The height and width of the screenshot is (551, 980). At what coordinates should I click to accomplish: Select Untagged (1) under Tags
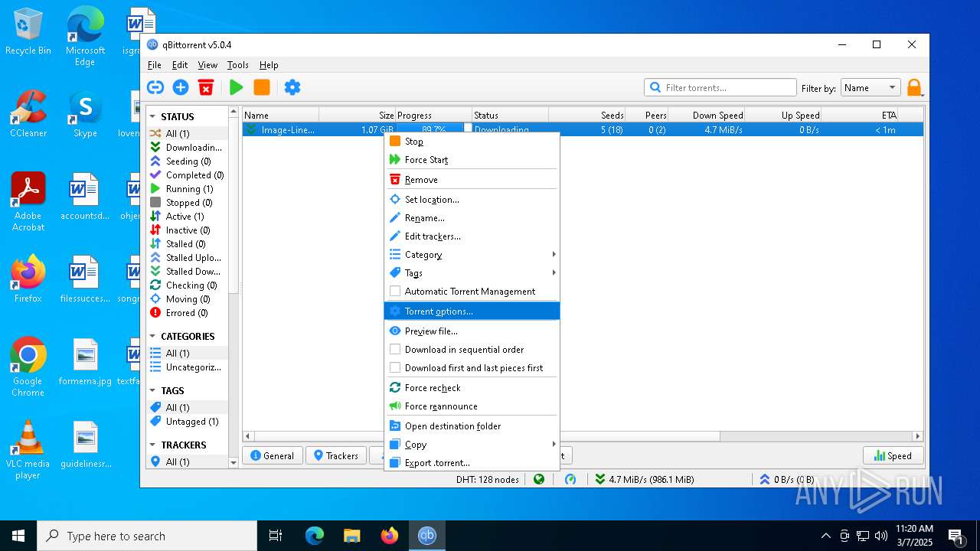point(188,421)
